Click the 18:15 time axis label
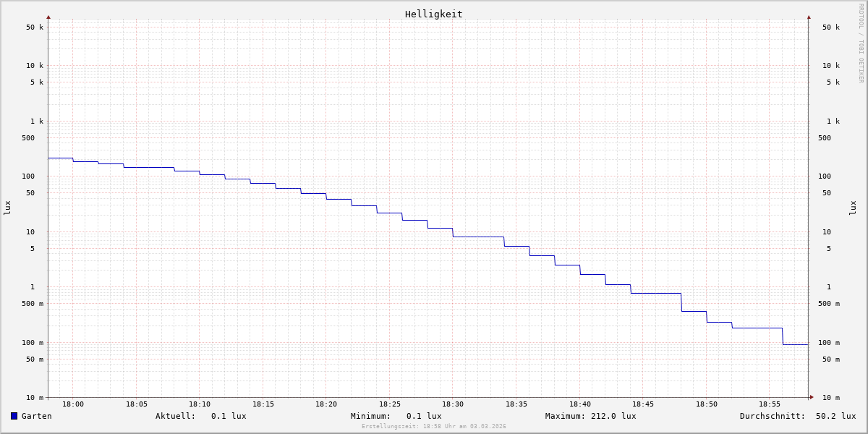The width and height of the screenshot is (868, 434). (x=263, y=404)
